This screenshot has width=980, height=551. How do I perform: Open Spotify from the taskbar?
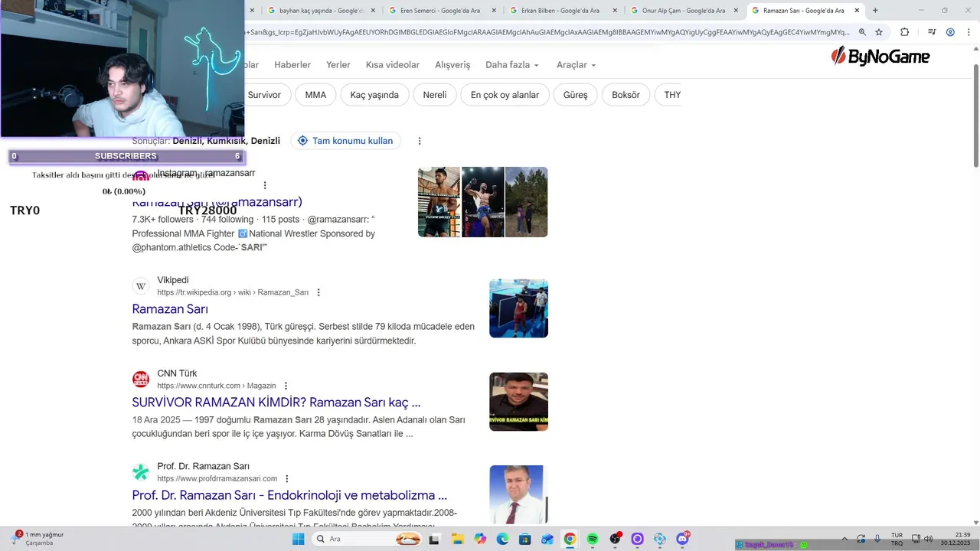592,539
